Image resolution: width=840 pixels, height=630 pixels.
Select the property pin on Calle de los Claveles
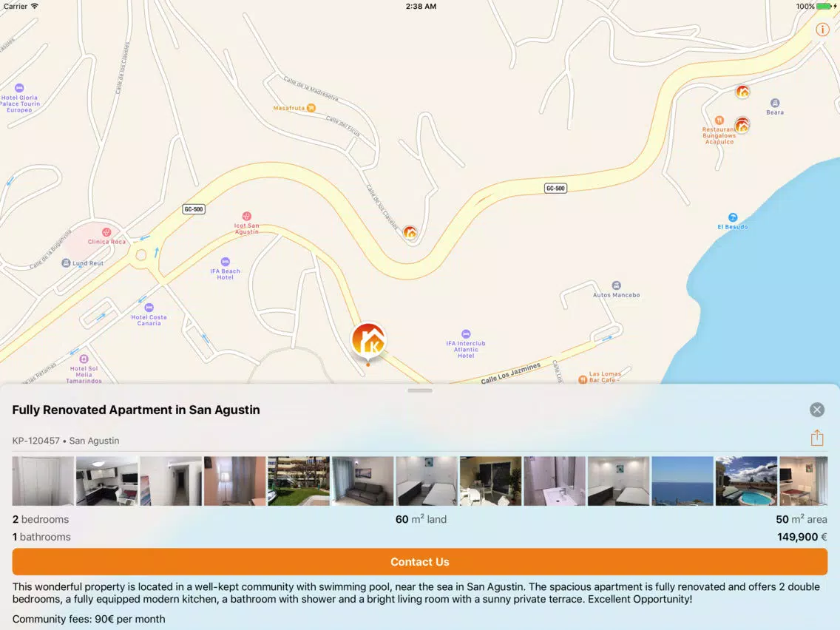410,232
